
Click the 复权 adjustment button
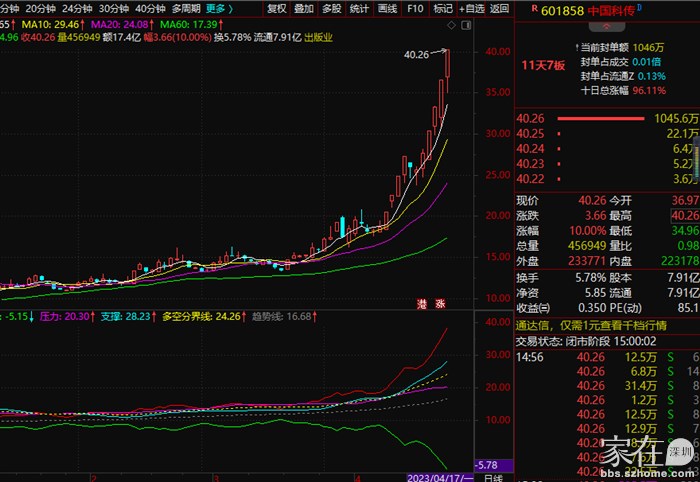[x=276, y=8]
